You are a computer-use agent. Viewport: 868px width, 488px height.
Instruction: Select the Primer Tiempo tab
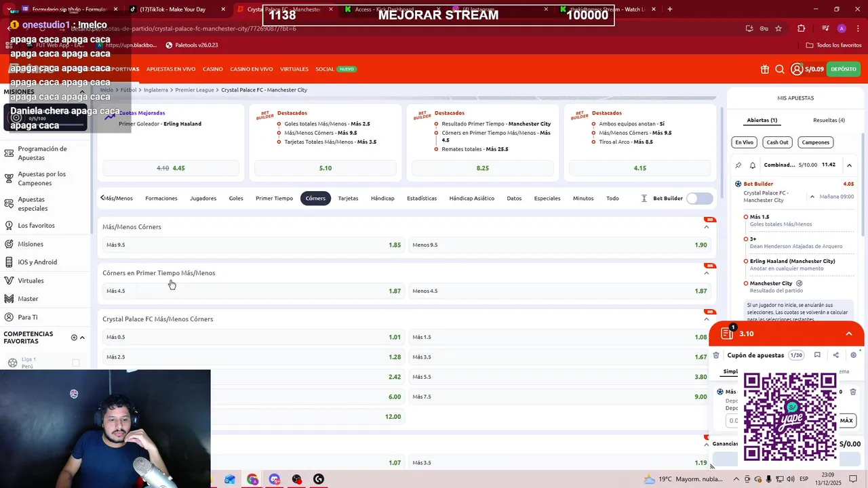click(x=274, y=199)
